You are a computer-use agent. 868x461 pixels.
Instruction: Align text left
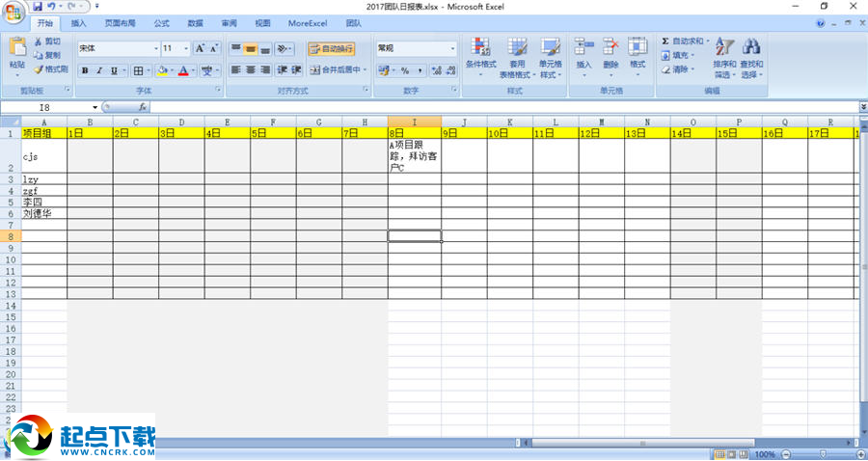coord(236,69)
